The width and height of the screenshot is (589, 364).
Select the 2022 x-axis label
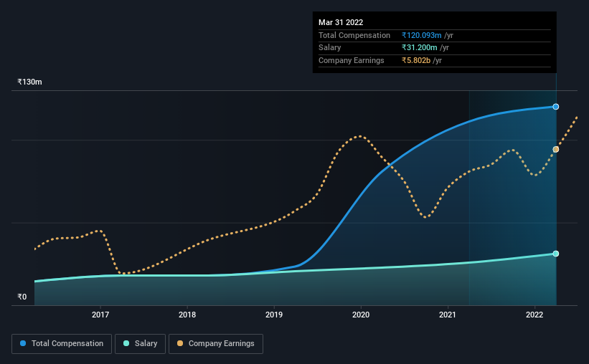click(534, 315)
